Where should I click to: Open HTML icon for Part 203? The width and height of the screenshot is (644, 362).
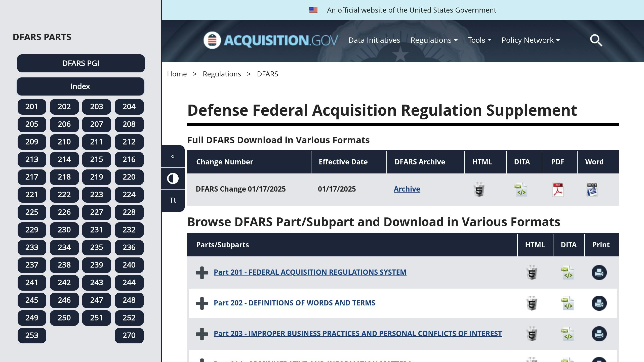[x=532, y=334]
